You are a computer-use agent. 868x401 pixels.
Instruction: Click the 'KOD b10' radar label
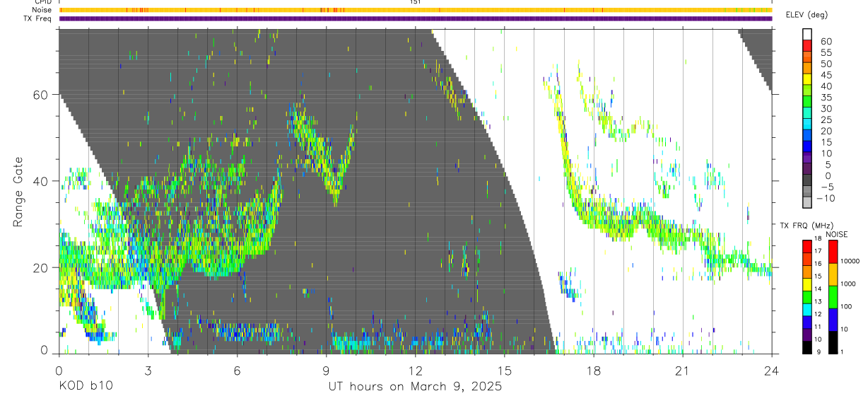tap(86, 387)
